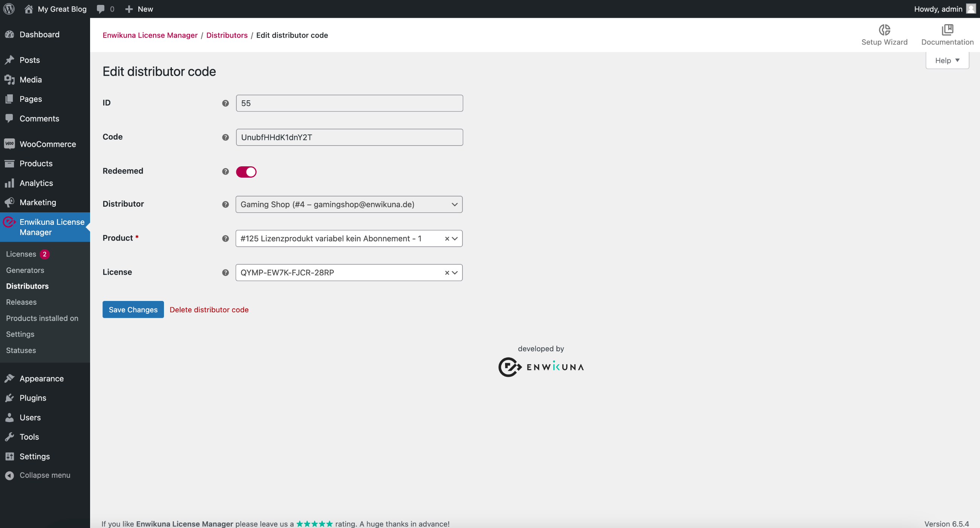
Task: Click the Code input field
Action: coord(349,137)
